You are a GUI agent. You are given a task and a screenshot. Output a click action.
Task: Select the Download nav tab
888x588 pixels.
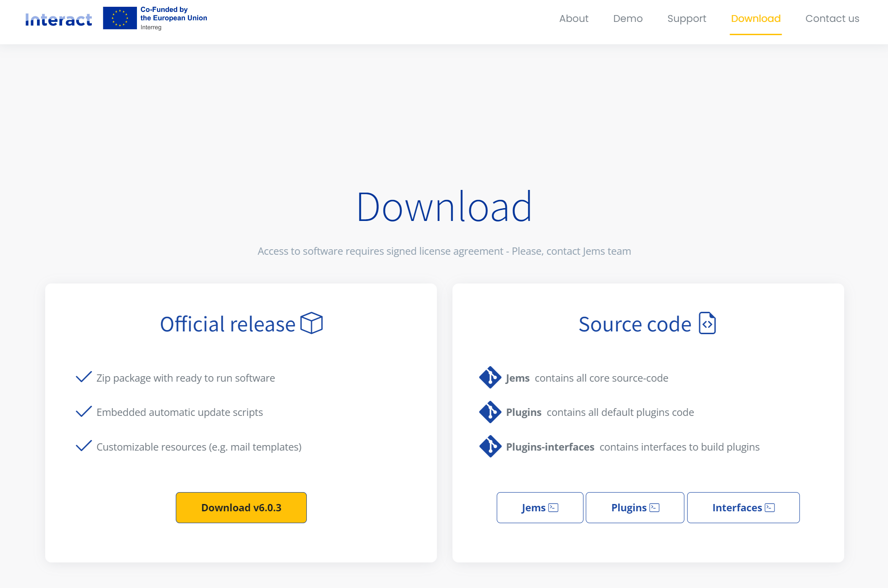[x=756, y=19]
